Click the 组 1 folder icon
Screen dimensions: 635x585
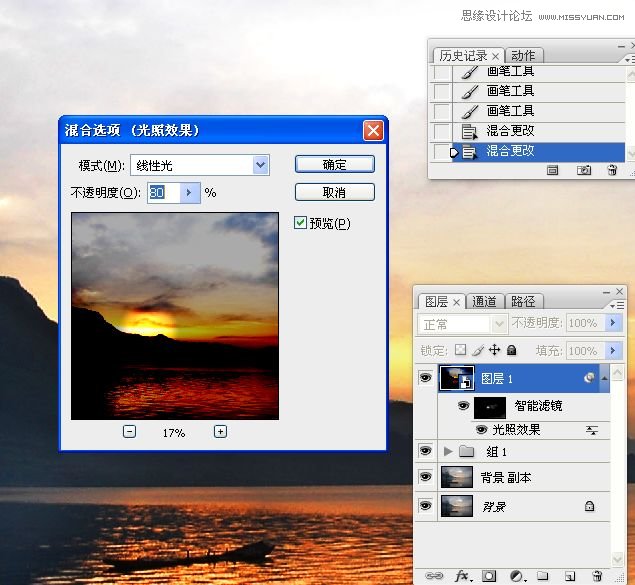click(x=467, y=451)
